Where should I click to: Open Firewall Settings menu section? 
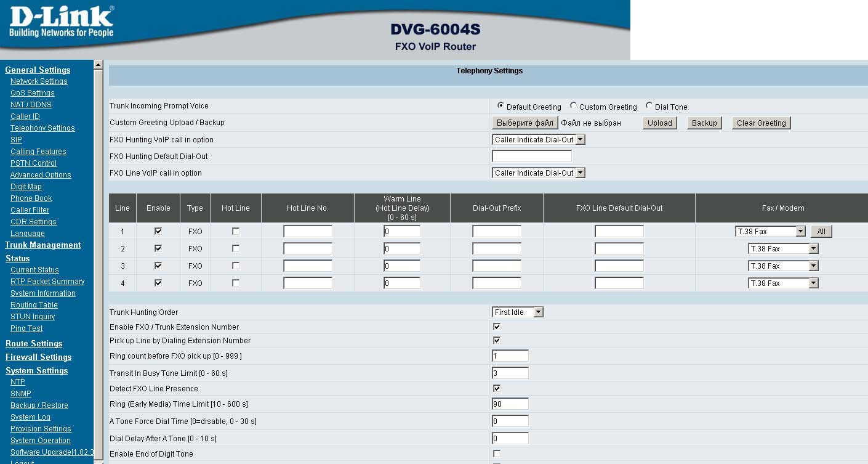(38, 357)
